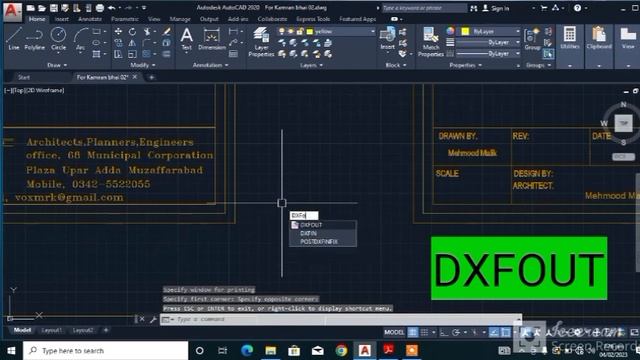Toggle MODEL space button in status bar
Screen dimensions: 640x360
click(394, 332)
